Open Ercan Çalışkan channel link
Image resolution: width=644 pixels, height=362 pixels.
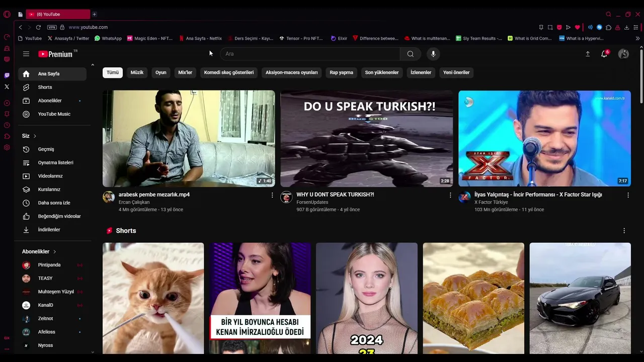[x=134, y=202]
